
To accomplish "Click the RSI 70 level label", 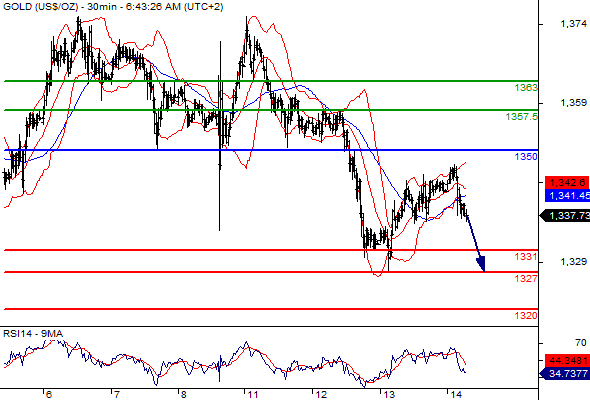I will [x=581, y=342].
